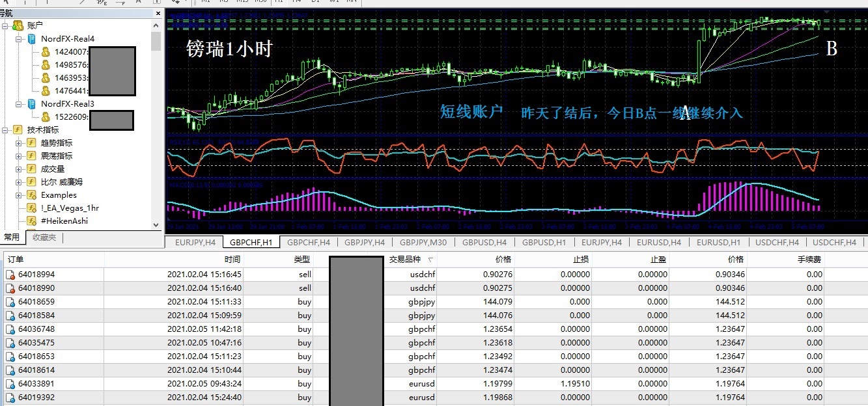Open the GBPUSD,H1 chart tab
This screenshot has height=406, width=868.
544,242
